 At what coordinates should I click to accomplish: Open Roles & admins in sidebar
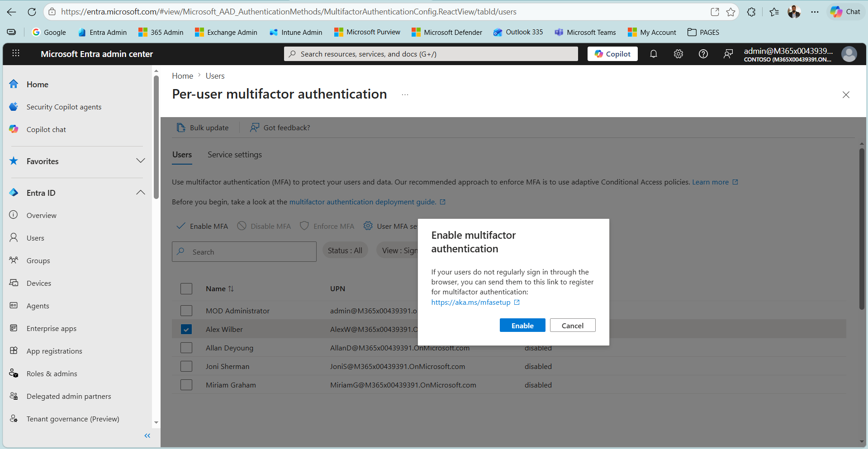pos(52,374)
